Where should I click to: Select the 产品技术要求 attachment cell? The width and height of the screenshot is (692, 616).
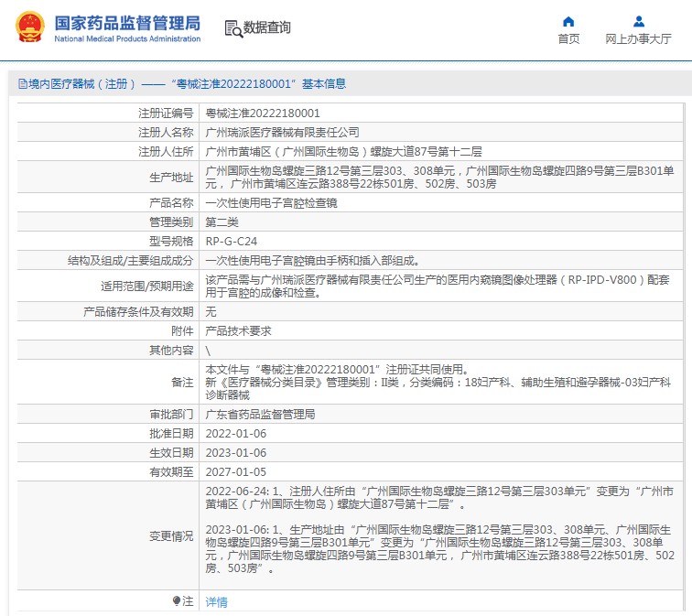point(238,331)
